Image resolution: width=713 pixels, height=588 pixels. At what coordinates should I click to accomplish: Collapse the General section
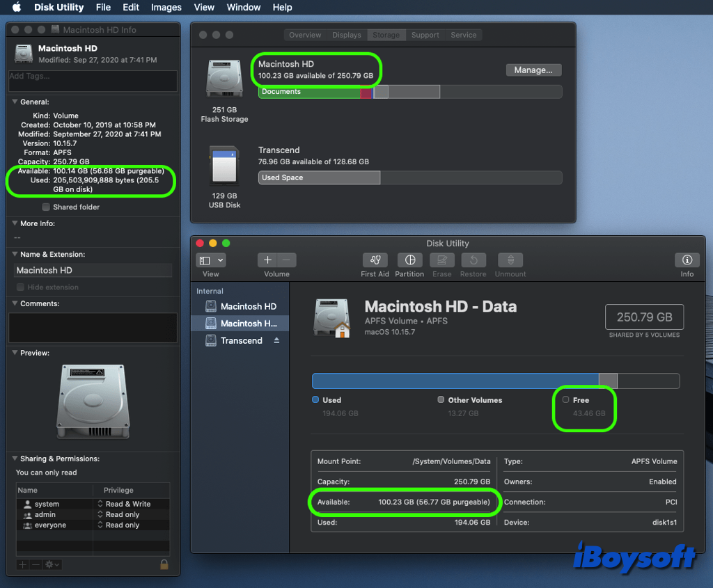pyautogui.click(x=15, y=102)
